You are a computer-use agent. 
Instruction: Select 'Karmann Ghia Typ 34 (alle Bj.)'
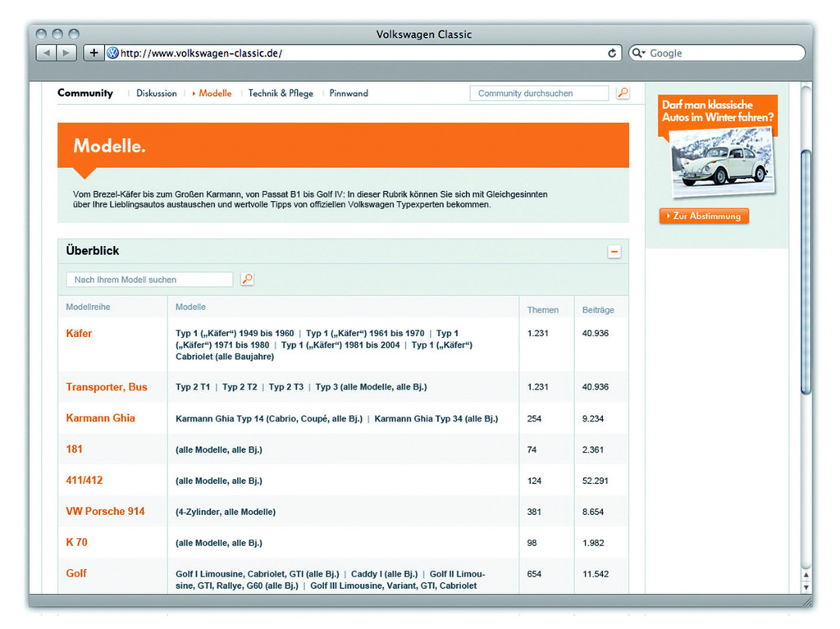(x=436, y=418)
